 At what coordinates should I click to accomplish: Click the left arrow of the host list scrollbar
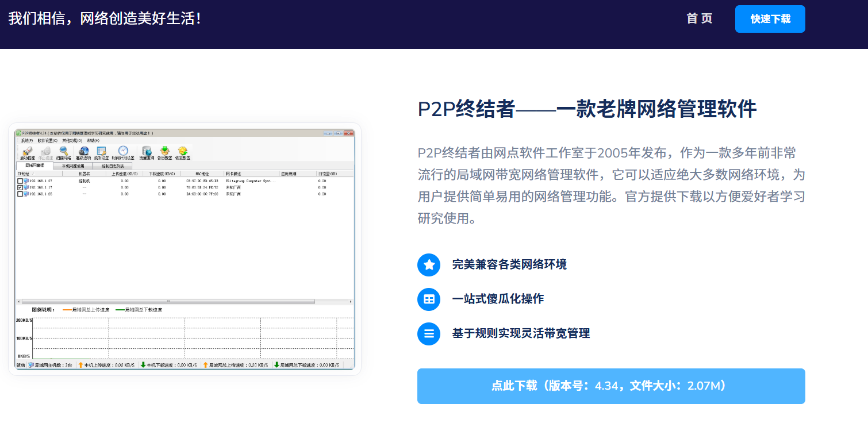point(19,301)
